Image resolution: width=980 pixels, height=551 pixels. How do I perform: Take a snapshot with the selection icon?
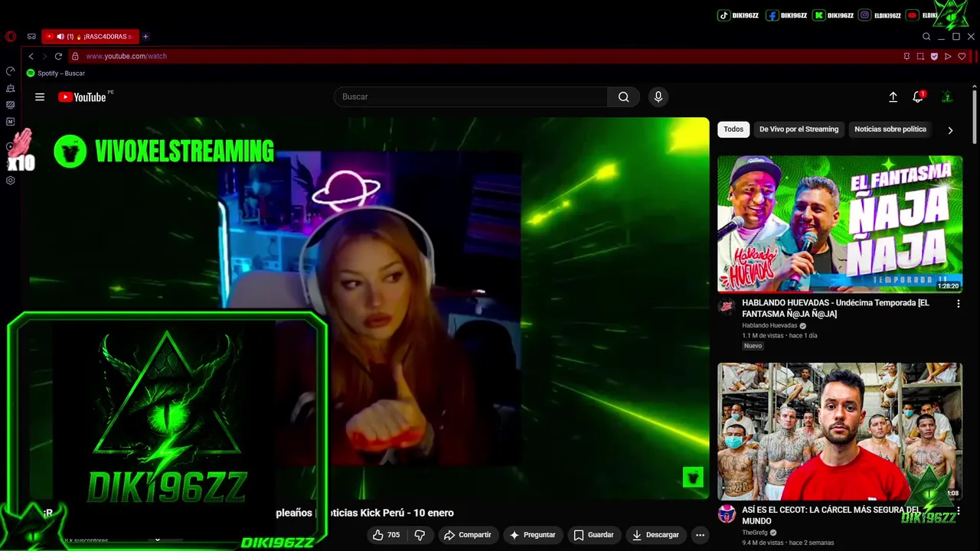(x=920, y=56)
